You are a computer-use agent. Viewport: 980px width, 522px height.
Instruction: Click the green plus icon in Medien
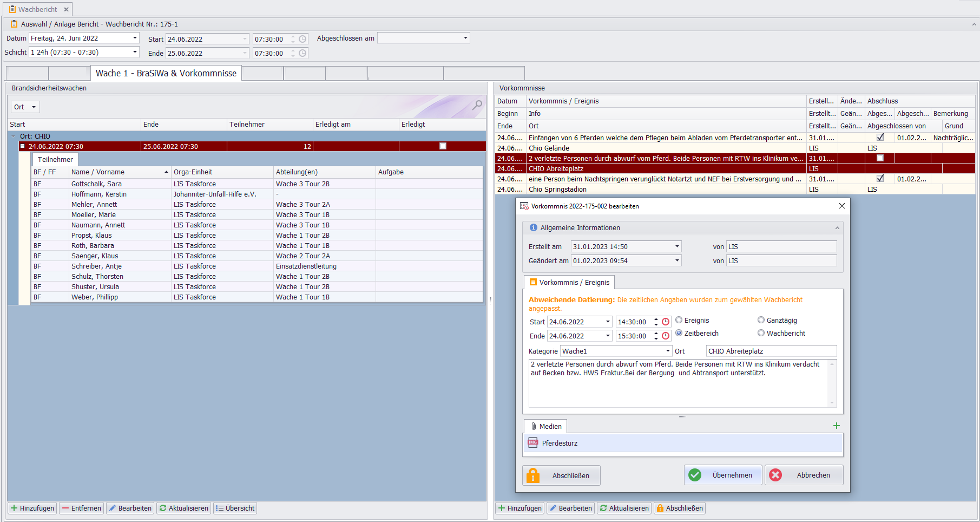[836, 426]
